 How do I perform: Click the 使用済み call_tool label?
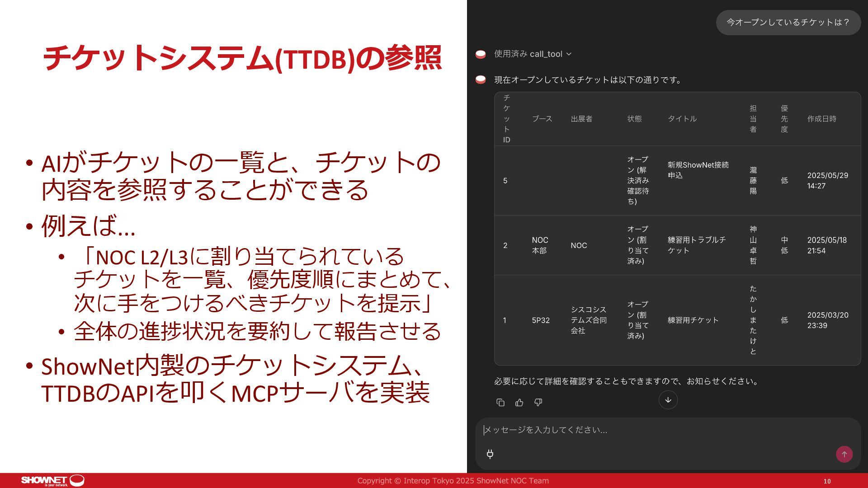tap(528, 54)
